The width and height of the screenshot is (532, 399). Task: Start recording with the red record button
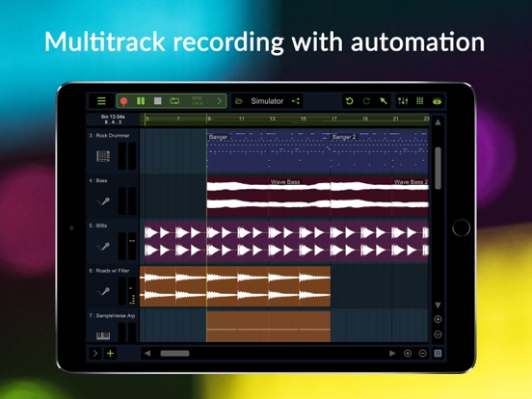[123, 101]
